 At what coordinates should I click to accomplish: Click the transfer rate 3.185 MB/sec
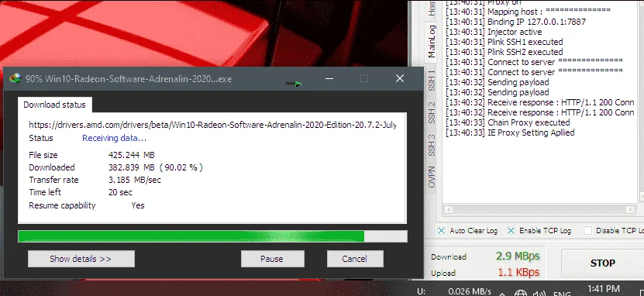click(x=135, y=180)
